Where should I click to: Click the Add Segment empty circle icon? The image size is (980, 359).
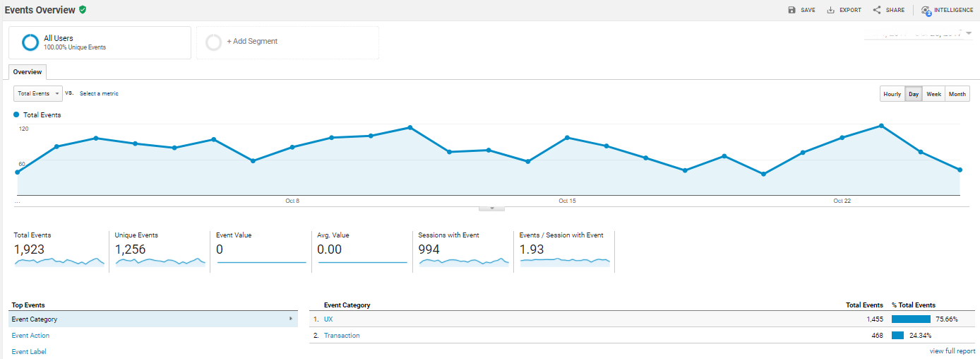(x=213, y=42)
